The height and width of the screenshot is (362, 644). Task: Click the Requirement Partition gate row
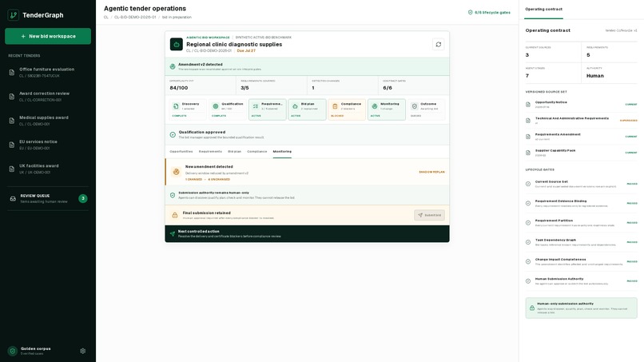[581, 223]
